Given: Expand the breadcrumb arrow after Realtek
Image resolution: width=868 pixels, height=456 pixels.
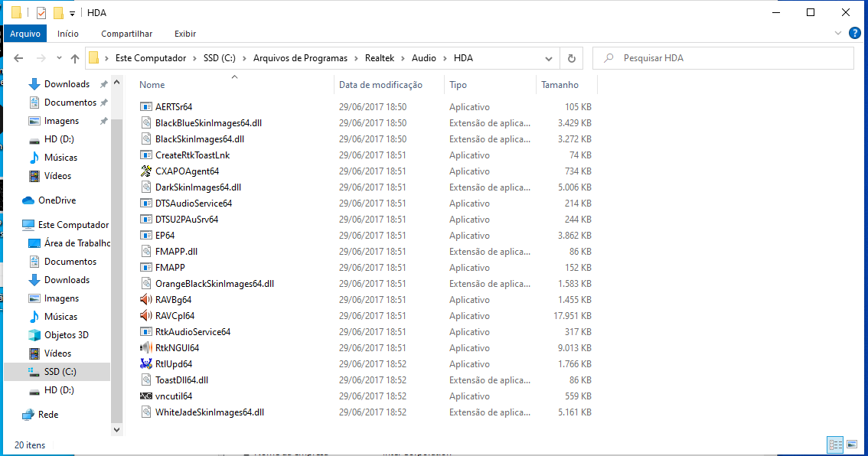Looking at the screenshot, I should 403,58.
